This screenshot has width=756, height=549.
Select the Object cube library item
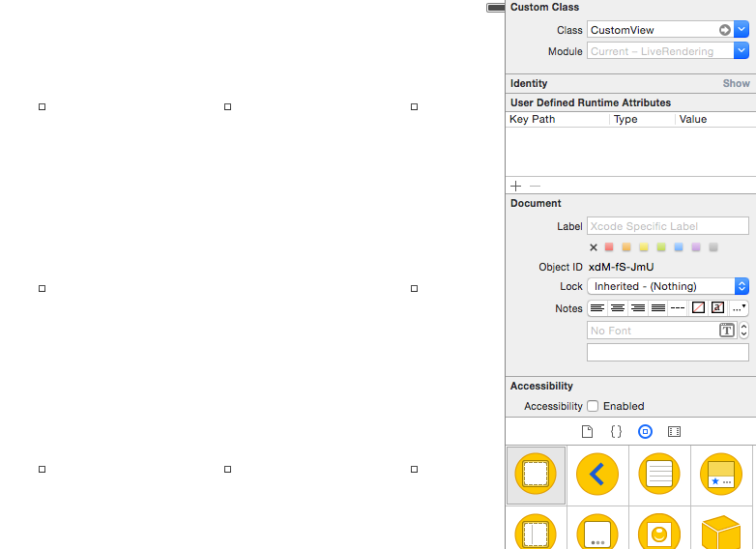[x=721, y=532]
